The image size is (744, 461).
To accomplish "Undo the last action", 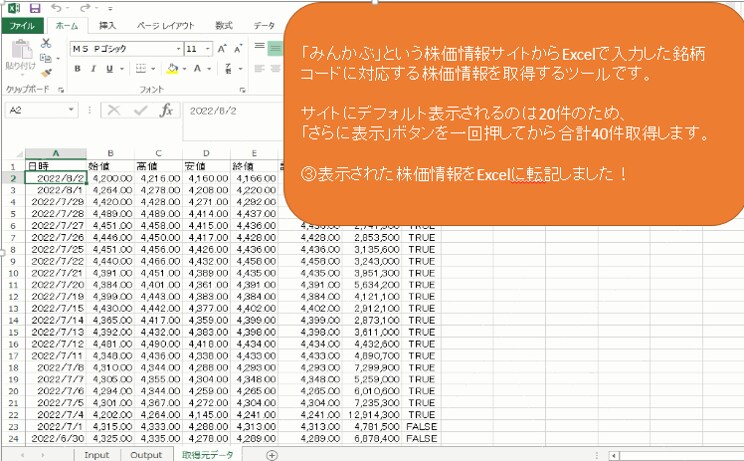I will [56, 8].
